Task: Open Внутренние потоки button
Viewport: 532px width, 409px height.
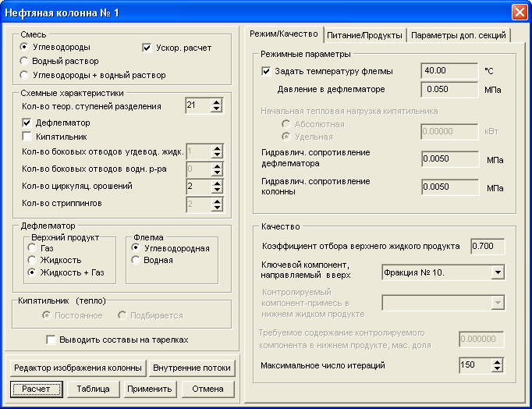Action: tap(192, 368)
